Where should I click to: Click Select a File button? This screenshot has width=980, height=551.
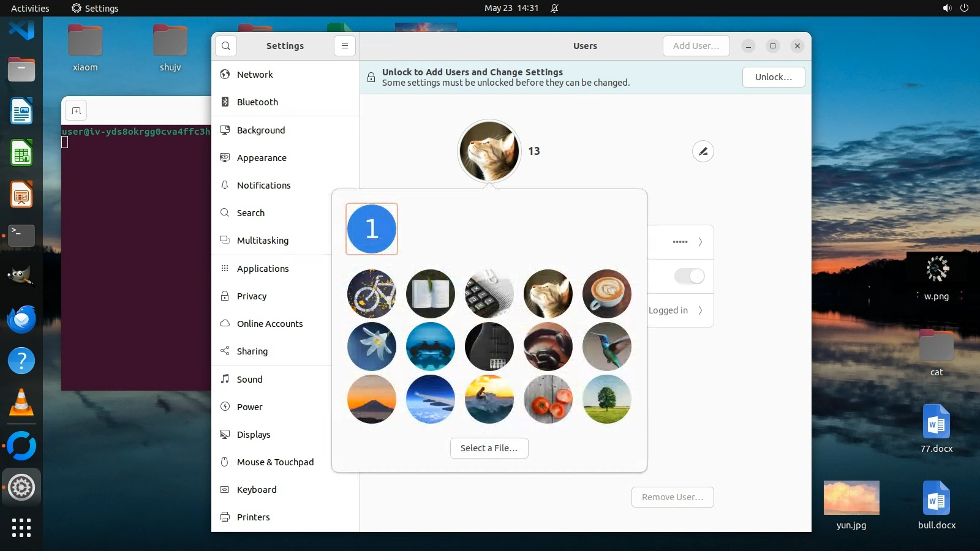click(x=489, y=448)
